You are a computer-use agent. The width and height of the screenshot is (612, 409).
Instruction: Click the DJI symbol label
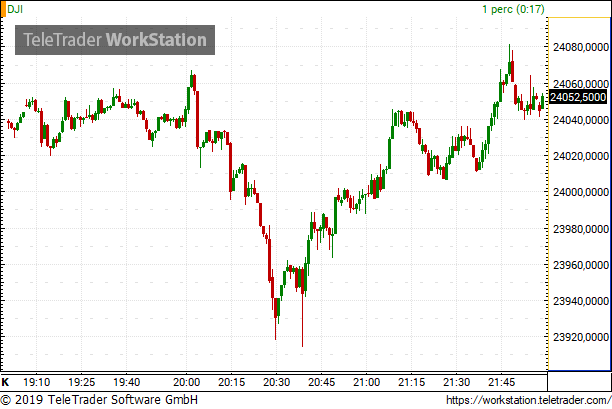tap(15, 9)
